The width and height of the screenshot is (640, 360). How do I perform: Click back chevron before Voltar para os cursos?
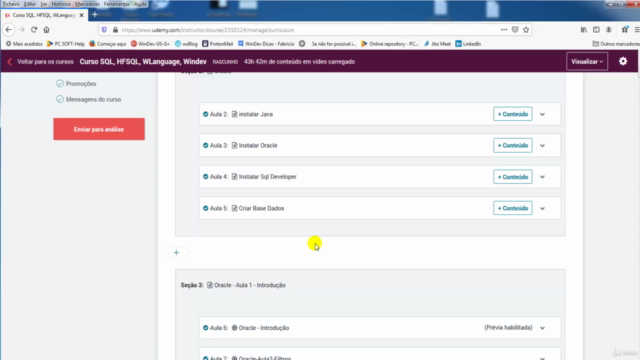9,62
